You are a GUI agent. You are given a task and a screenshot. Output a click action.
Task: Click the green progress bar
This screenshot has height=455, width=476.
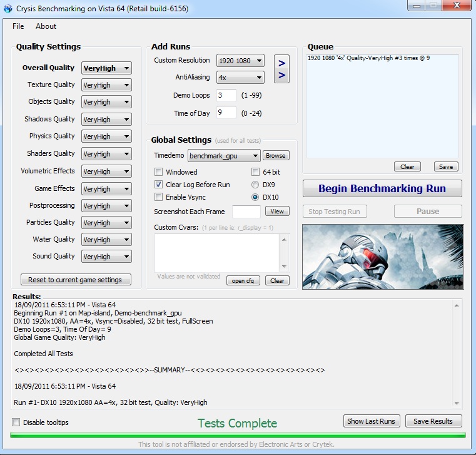click(238, 435)
